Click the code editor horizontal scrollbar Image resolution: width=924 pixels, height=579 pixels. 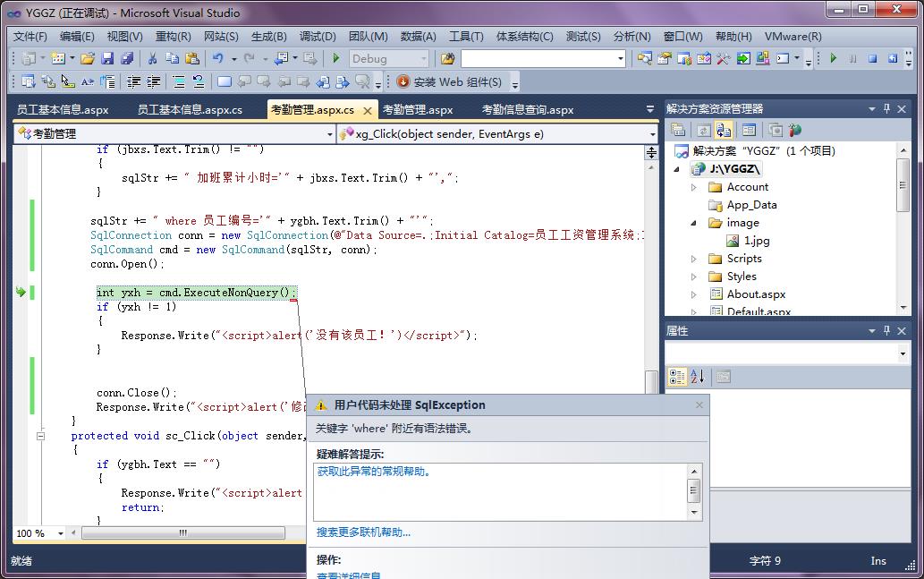click(x=183, y=533)
